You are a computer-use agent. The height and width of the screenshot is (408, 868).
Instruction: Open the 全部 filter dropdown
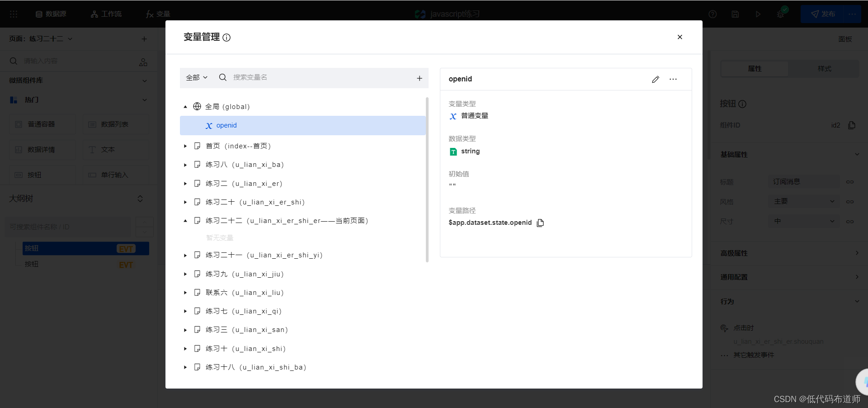tap(197, 77)
